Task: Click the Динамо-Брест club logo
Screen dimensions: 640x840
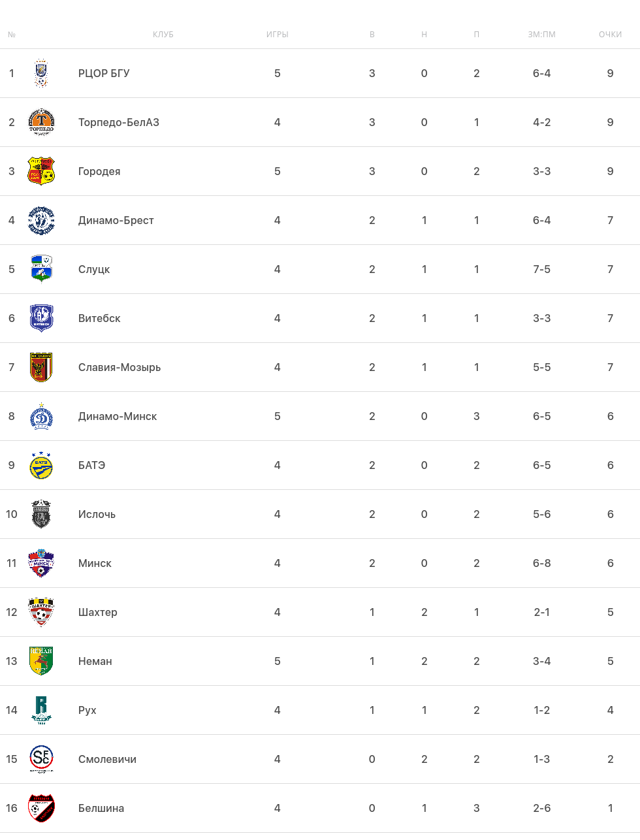Action: click(x=41, y=220)
